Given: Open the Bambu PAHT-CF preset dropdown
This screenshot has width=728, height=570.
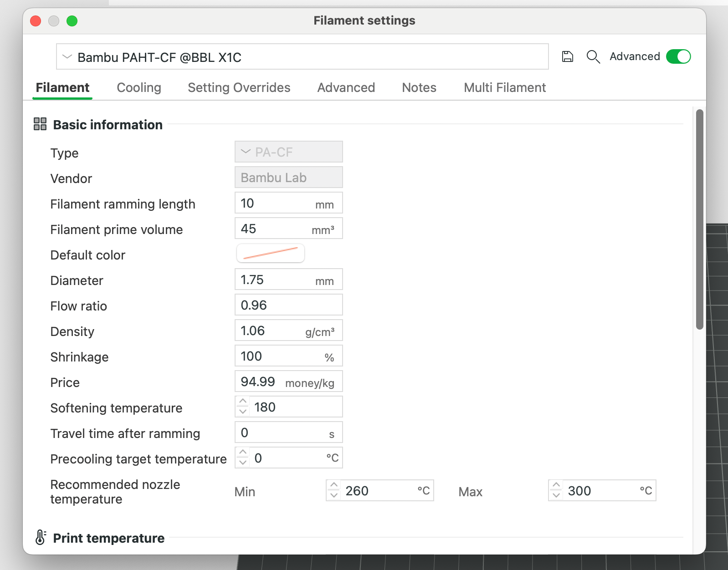Looking at the screenshot, I should (x=302, y=56).
